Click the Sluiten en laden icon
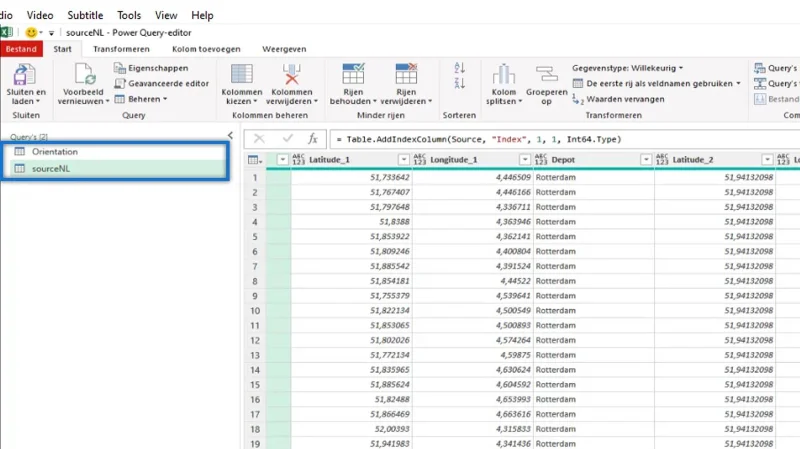 coord(24,74)
